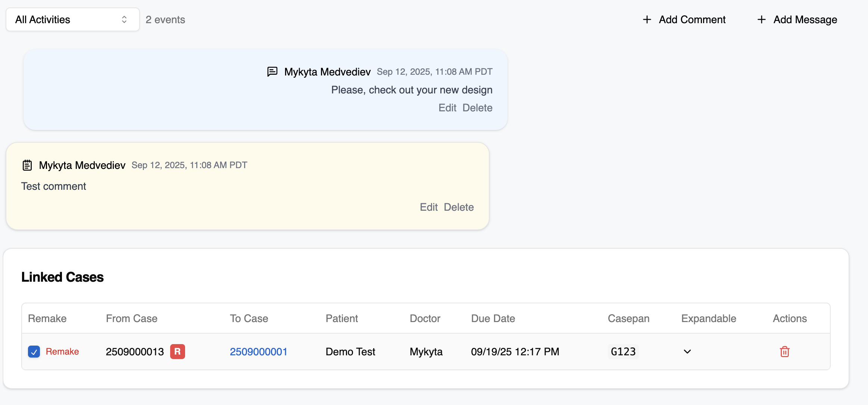Edit the Test comment entry
Image resolution: width=868 pixels, height=405 pixels.
tap(428, 207)
